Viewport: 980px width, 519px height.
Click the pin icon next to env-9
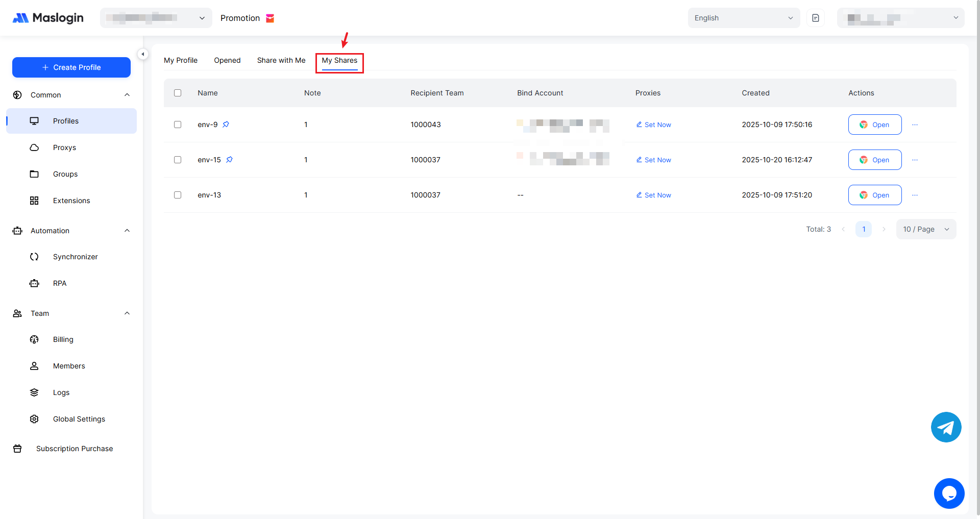[226, 125]
